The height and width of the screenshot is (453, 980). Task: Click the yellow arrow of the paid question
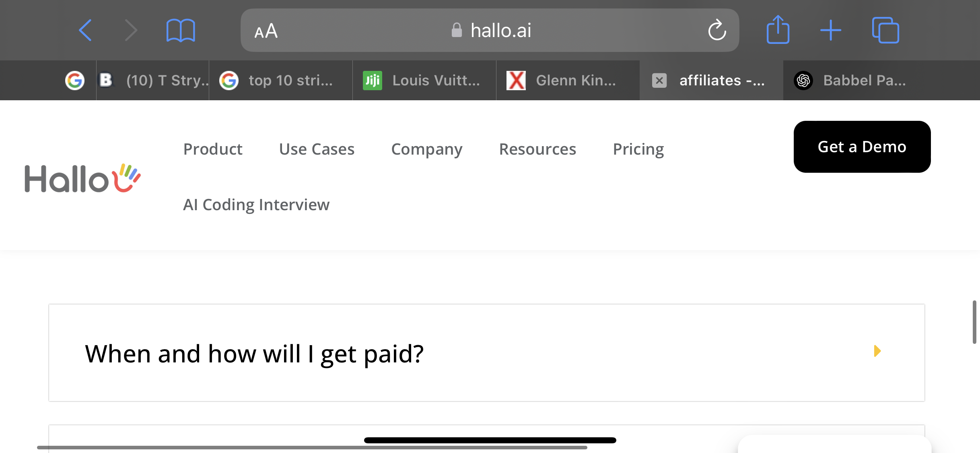tap(877, 351)
